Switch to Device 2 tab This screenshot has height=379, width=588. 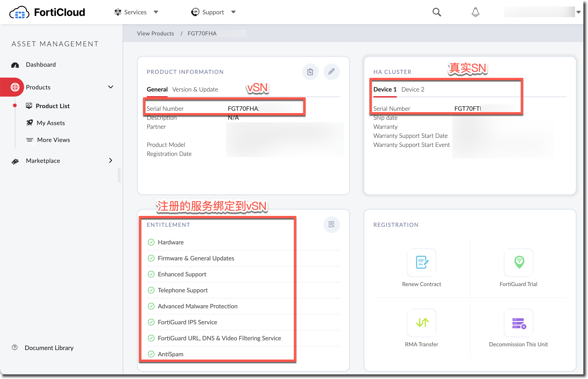(413, 89)
